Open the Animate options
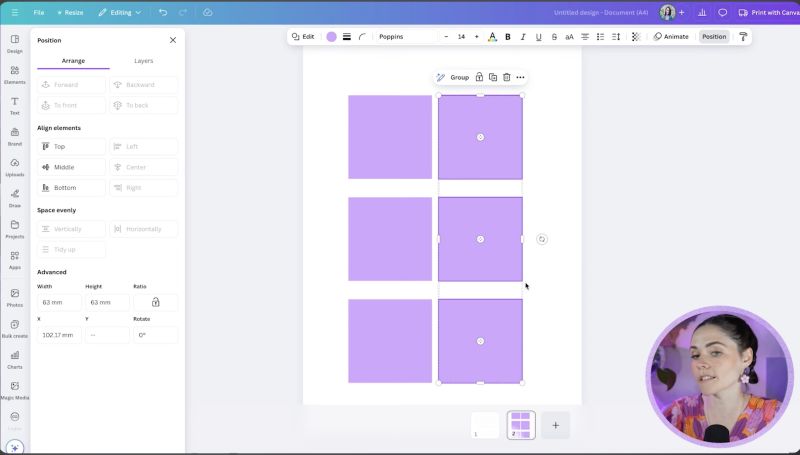This screenshot has height=455, width=800. pos(671,37)
